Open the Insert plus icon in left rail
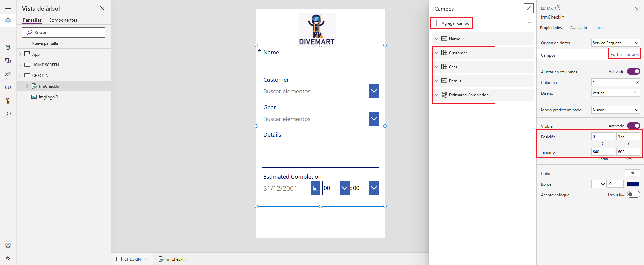 click(8, 34)
